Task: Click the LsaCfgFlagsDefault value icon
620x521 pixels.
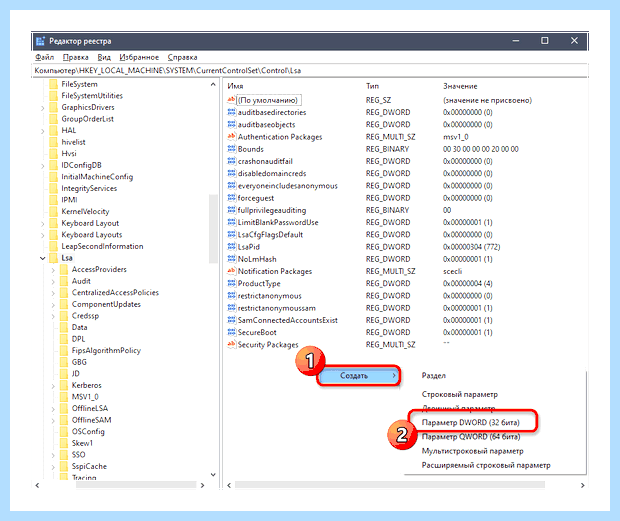Action: coord(231,235)
